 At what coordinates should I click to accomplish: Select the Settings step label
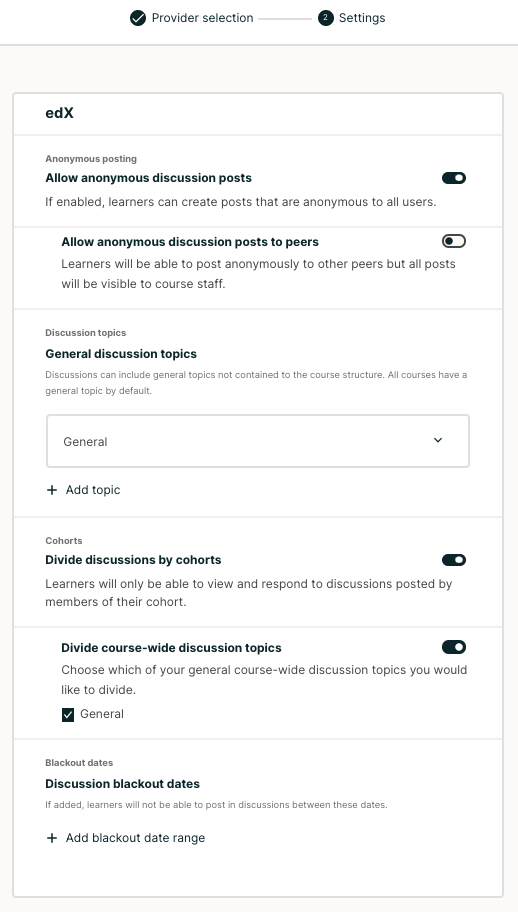(362, 18)
